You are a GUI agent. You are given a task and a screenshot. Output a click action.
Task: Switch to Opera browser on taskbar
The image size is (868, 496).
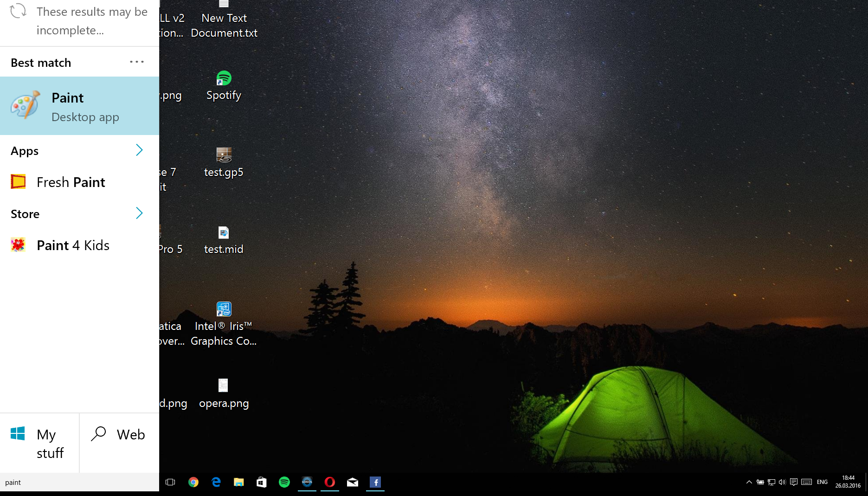[x=330, y=482]
